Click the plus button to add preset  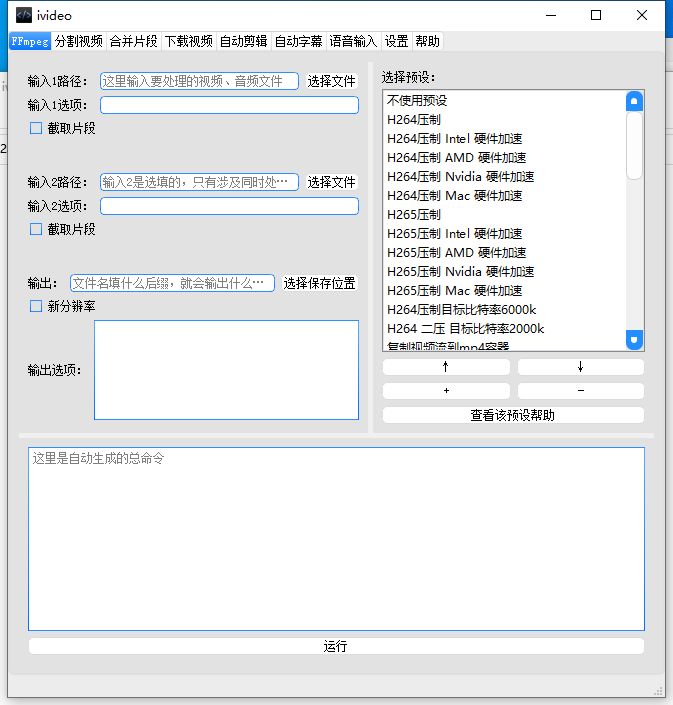[x=446, y=391]
